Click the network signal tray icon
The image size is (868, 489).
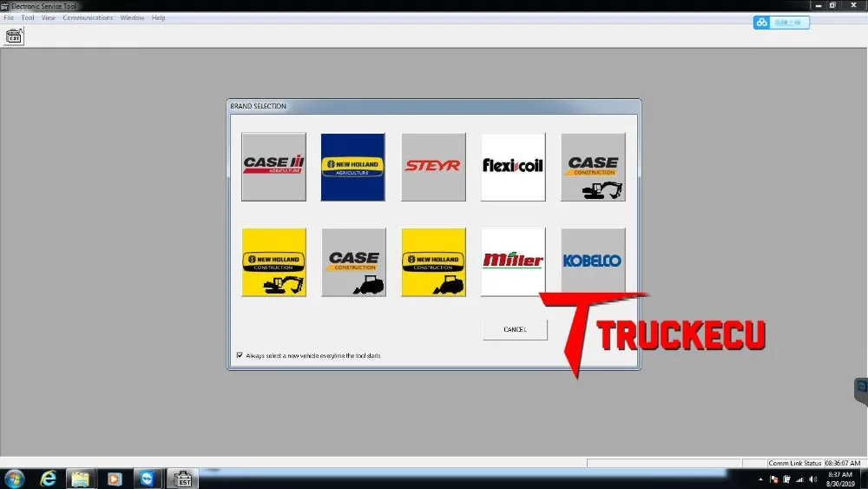tap(799, 479)
